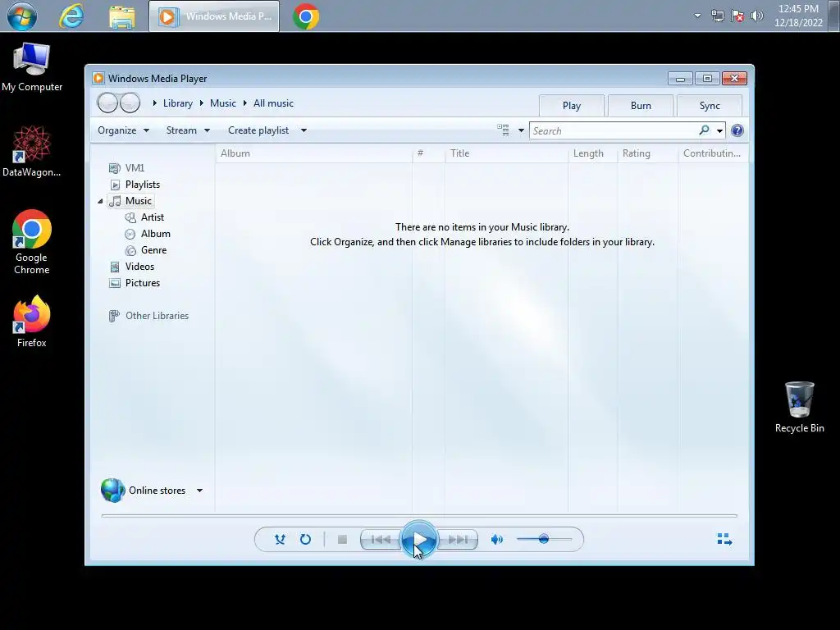Image resolution: width=840 pixels, height=630 pixels.
Task: Select Playlists in the navigation tree
Action: tap(135, 185)
